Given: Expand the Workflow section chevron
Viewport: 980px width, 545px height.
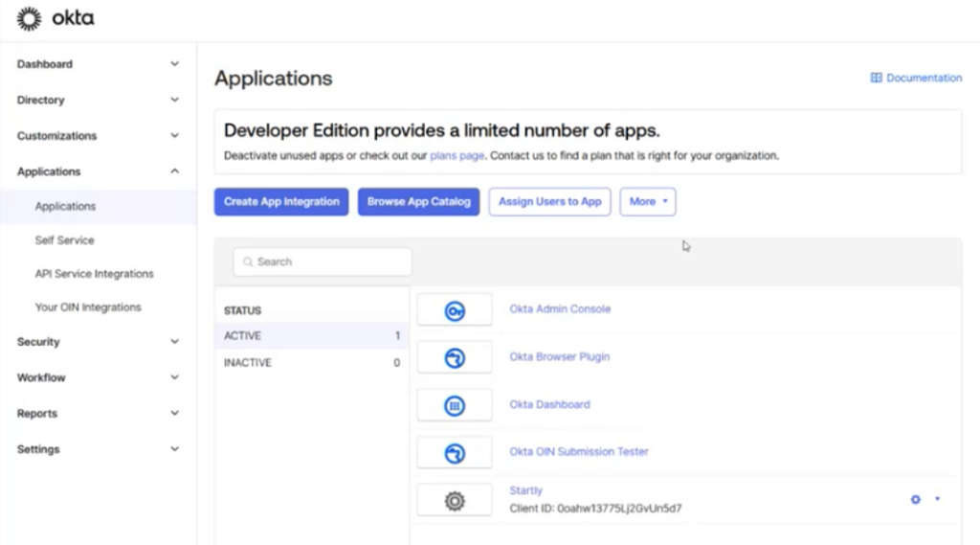Looking at the screenshot, I should 175,376.
